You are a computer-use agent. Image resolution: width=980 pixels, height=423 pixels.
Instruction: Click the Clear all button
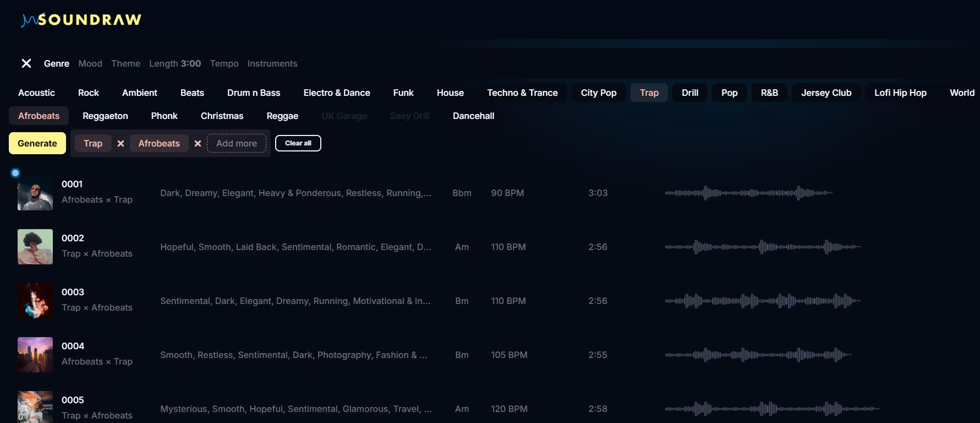click(298, 143)
